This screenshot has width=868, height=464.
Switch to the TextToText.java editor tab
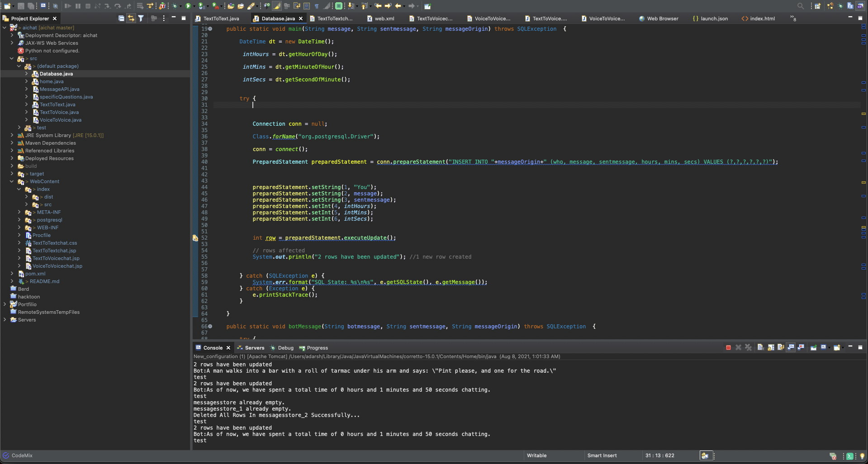[x=221, y=19]
